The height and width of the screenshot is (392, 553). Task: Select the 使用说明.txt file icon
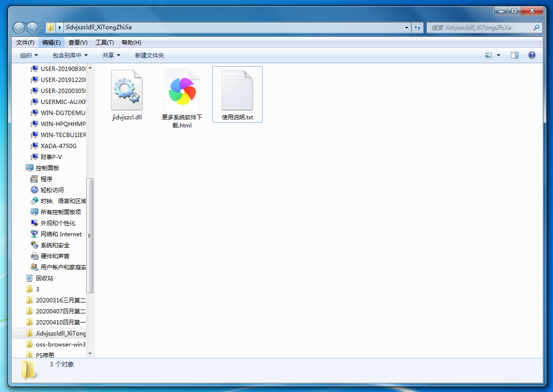pos(237,90)
